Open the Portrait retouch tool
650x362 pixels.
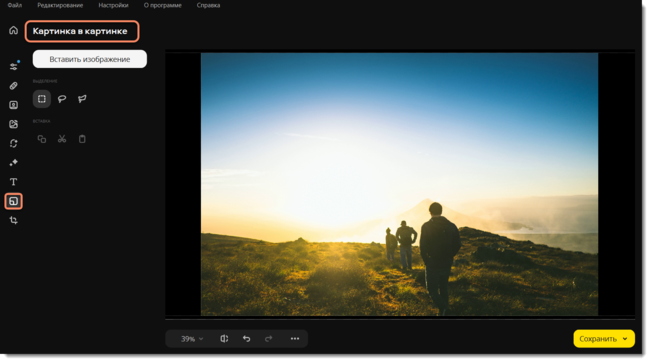13,105
